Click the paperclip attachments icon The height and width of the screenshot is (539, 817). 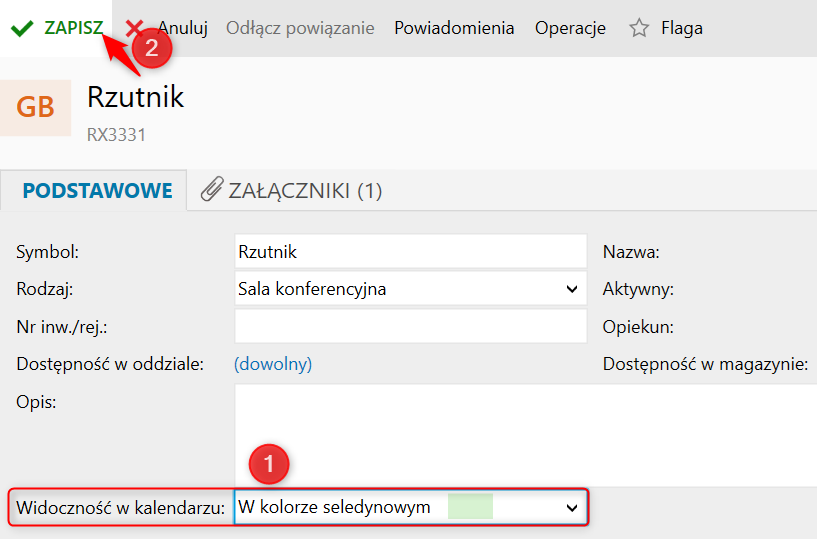point(212,189)
